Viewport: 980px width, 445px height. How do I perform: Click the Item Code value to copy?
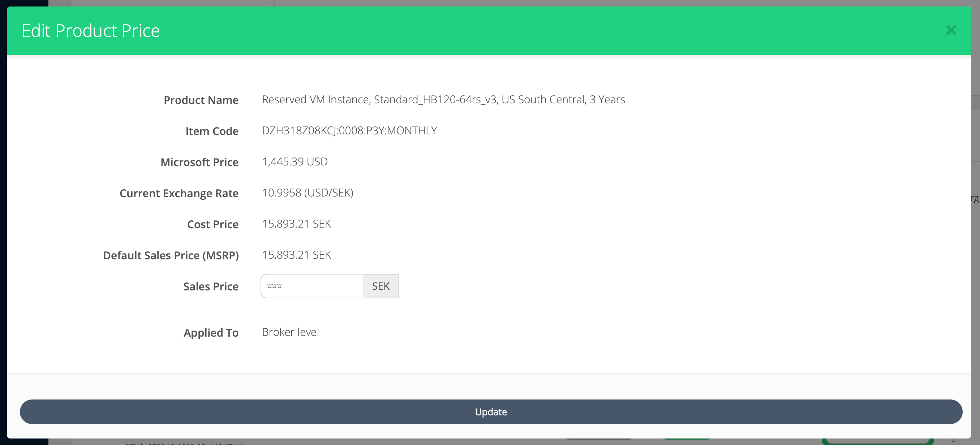click(x=349, y=131)
